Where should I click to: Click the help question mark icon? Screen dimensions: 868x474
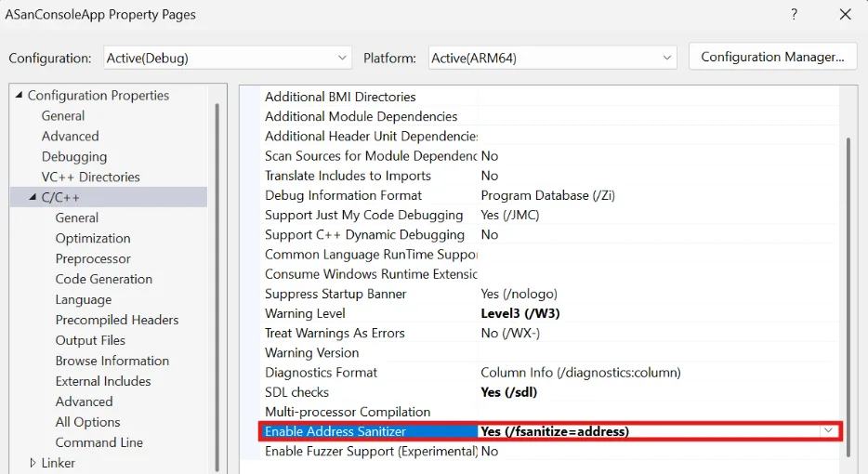click(x=794, y=15)
